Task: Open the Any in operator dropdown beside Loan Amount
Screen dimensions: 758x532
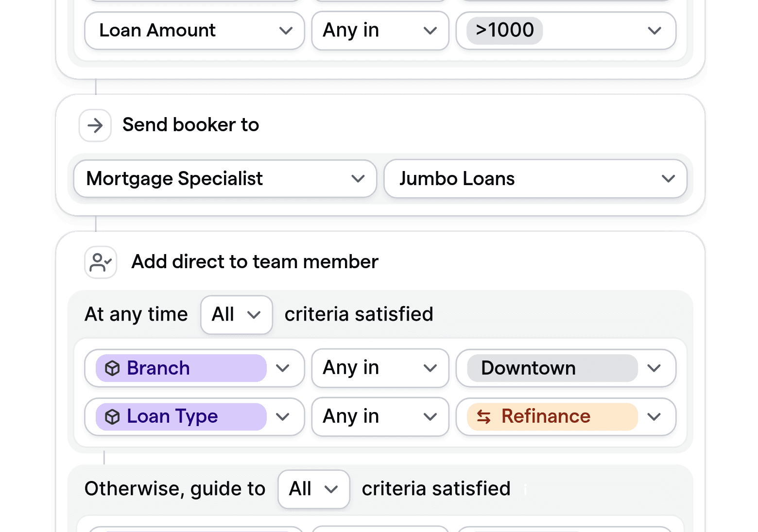Action: point(430,31)
